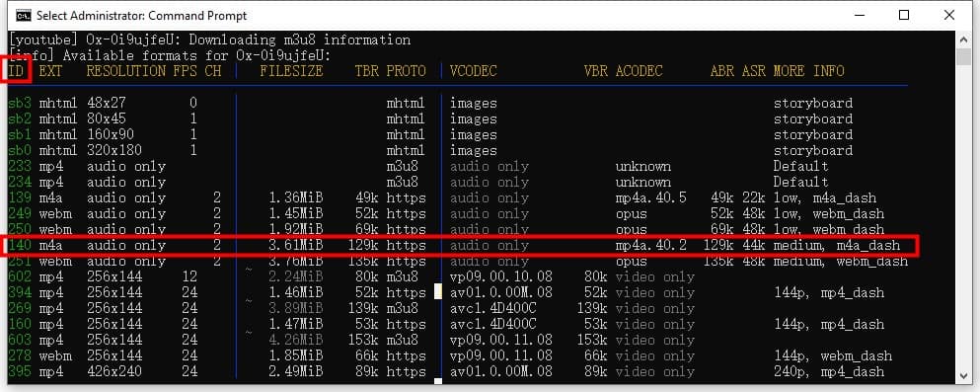Click the 'Downloading m3u8 information' line
The height and width of the screenshot is (392, 980).
(209, 40)
